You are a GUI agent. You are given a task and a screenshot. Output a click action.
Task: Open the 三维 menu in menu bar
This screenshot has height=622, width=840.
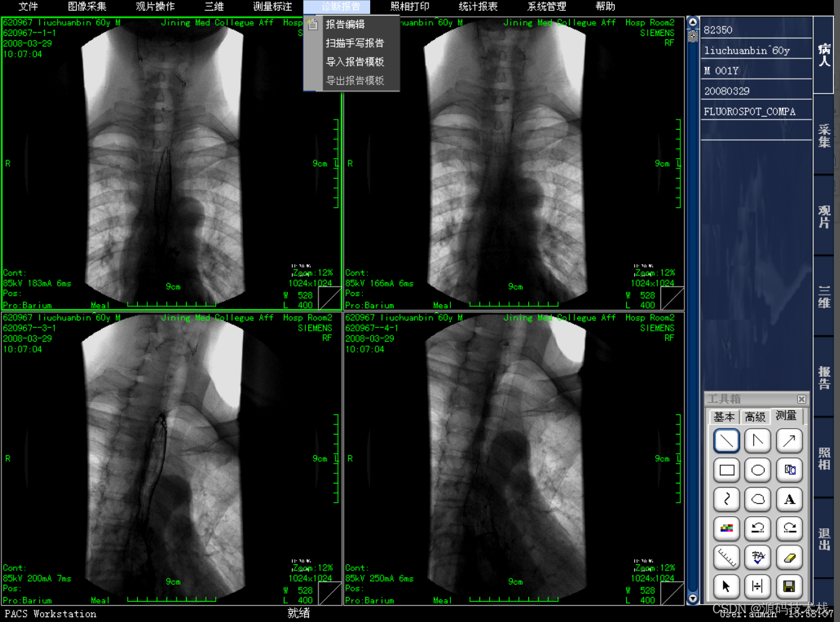(x=214, y=7)
